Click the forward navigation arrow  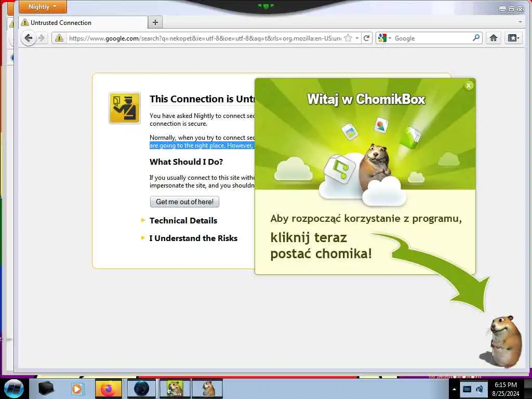click(x=42, y=38)
